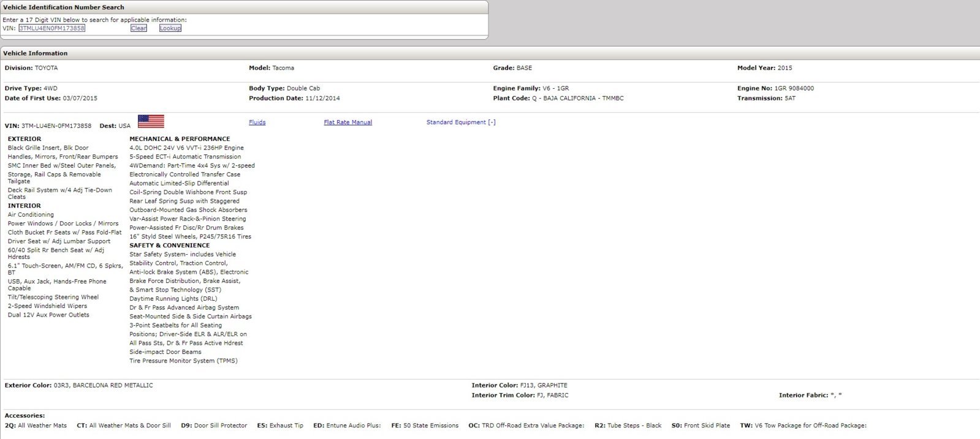The height and width of the screenshot is (439, 980).
Task: Click the SAFETY & CONVENIENCE heading
Action: [170, 246]
